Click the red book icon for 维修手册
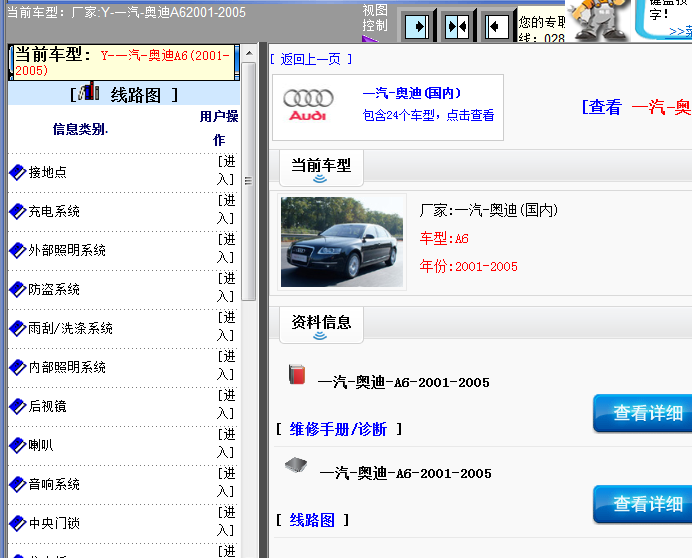This screenshot has width=692, height=558. pyautogui.click(x=297, y=374)
